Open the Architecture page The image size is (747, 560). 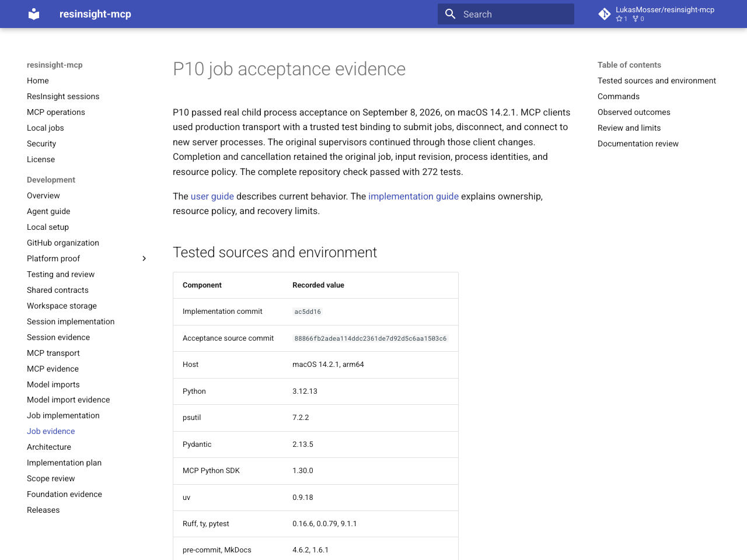tap(49, 447)
